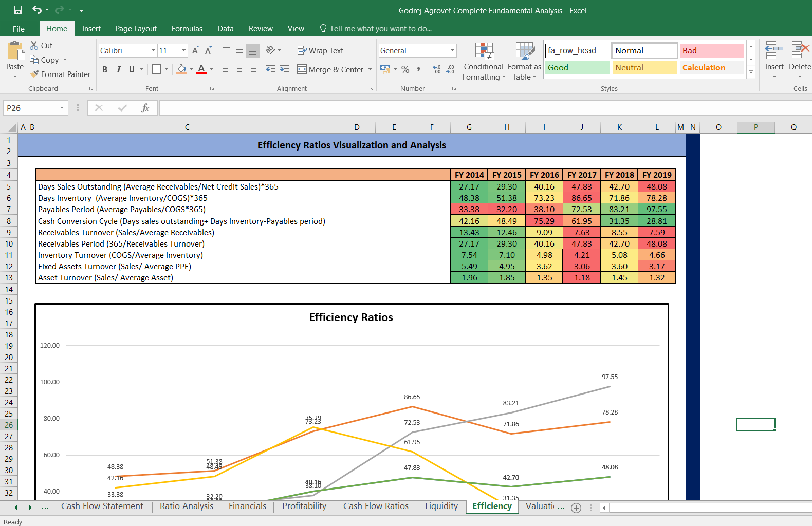Screen dimensions: 812x526
Task: Expand the Copy options arrow
Action: [x=65, y=60]
